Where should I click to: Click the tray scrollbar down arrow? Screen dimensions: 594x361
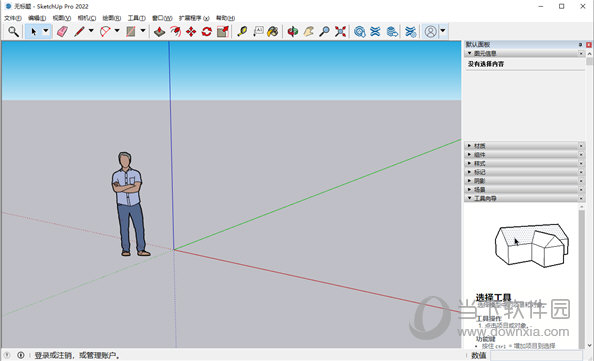click(589, 345)
